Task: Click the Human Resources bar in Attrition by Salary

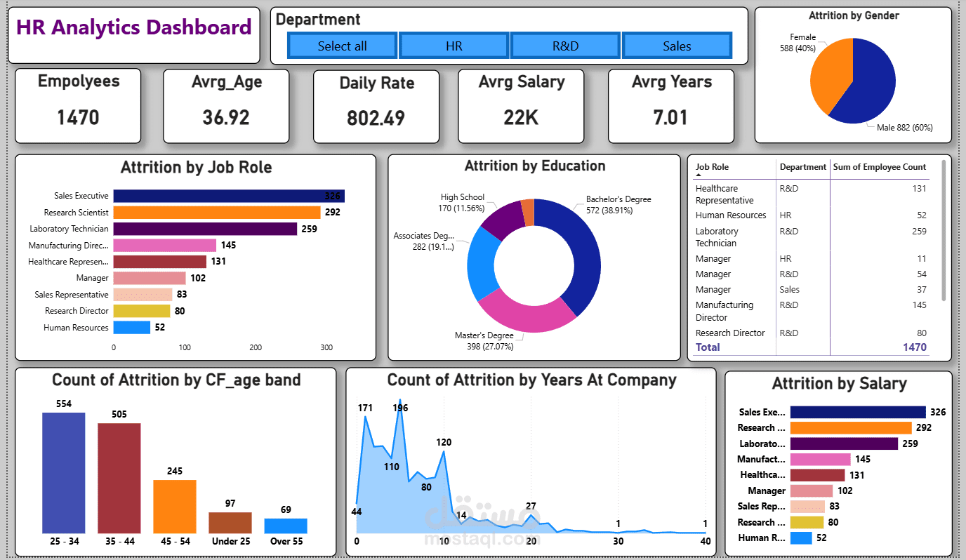Action: (800, 538)
